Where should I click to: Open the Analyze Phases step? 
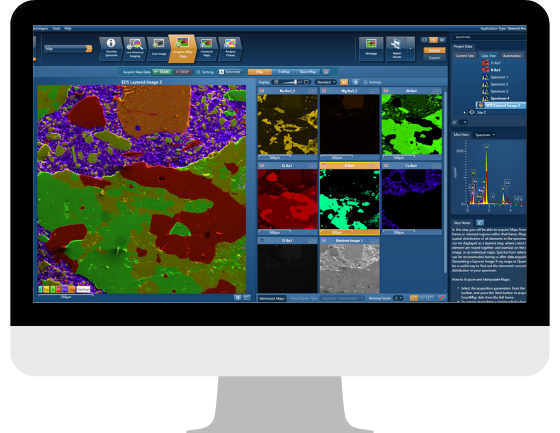(230, 48)
